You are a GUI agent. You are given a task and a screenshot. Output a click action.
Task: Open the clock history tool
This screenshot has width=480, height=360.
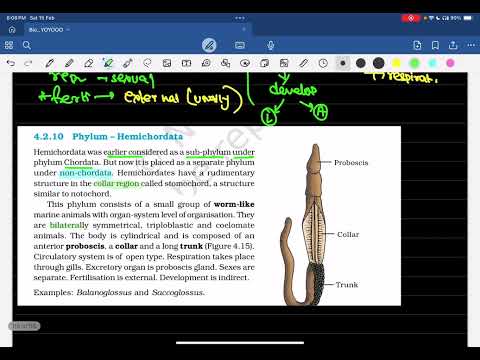pos(323,63)
